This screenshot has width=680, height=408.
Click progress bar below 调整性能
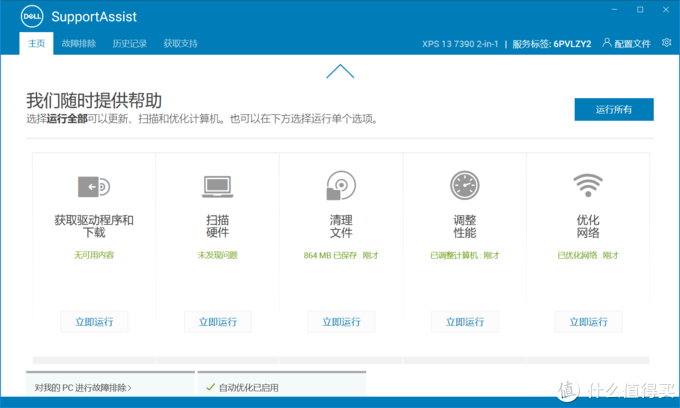pyautogui.click(x=464, y=360)
